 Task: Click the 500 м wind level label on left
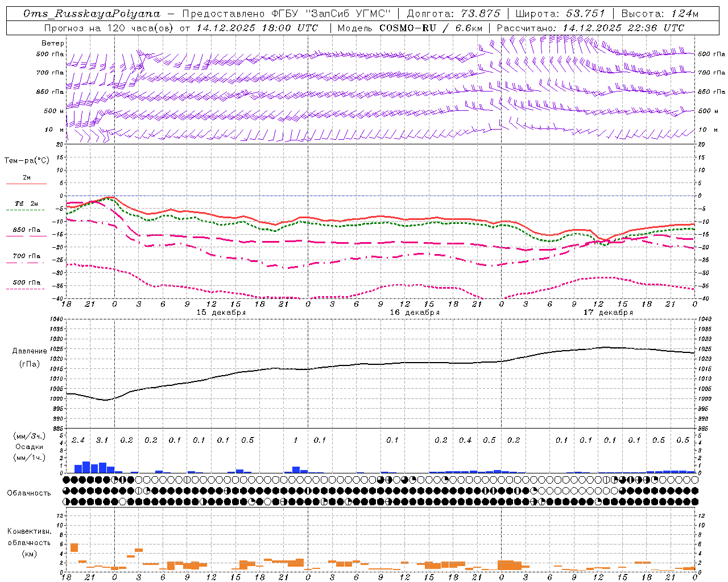54,111
